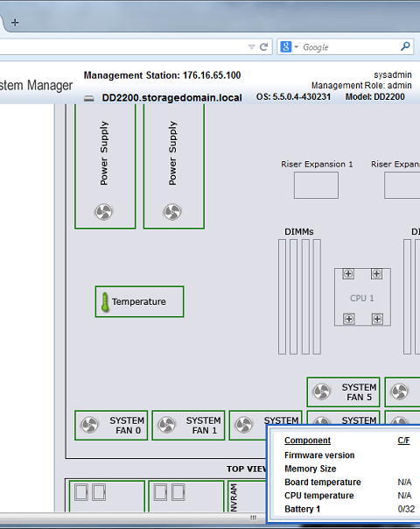Click the OS version 5.5.0.4-430231 text

pos(293,97)
